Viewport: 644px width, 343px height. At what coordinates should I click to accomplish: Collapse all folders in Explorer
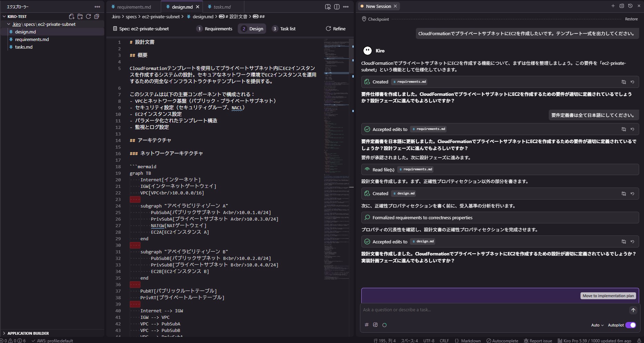[x=97, y=17]
